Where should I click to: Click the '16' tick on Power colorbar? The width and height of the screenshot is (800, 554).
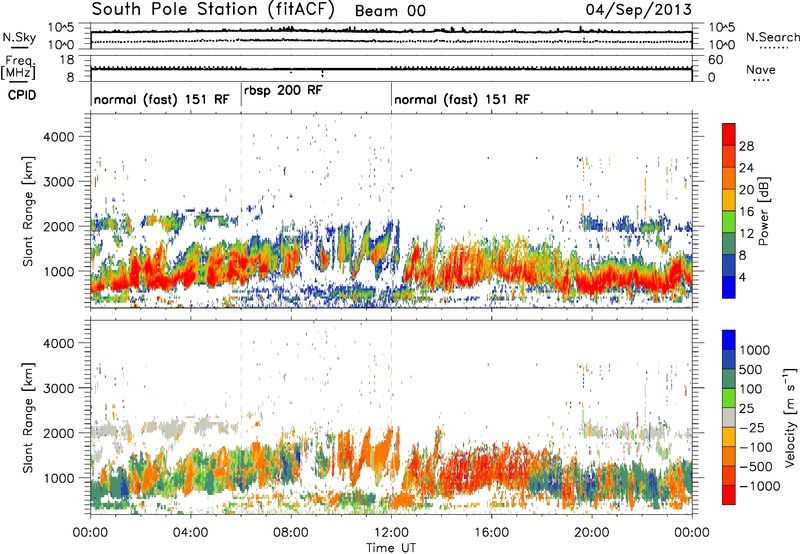(746, 212)
